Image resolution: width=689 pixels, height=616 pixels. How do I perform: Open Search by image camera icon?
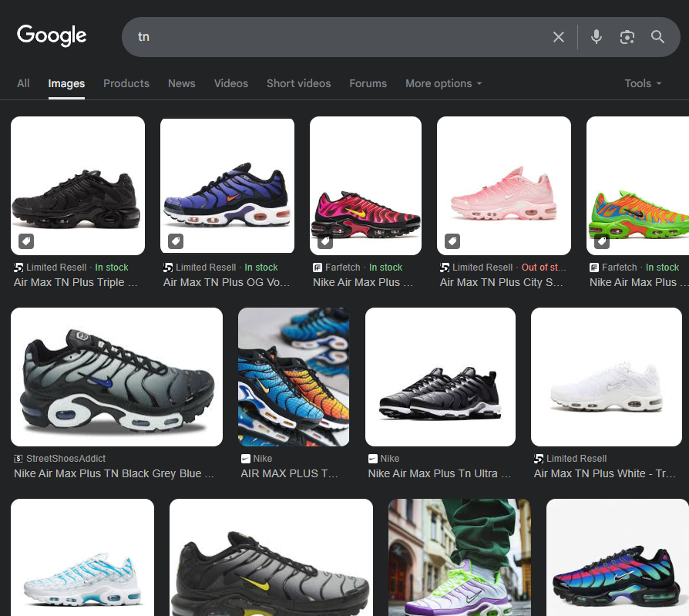627,37
